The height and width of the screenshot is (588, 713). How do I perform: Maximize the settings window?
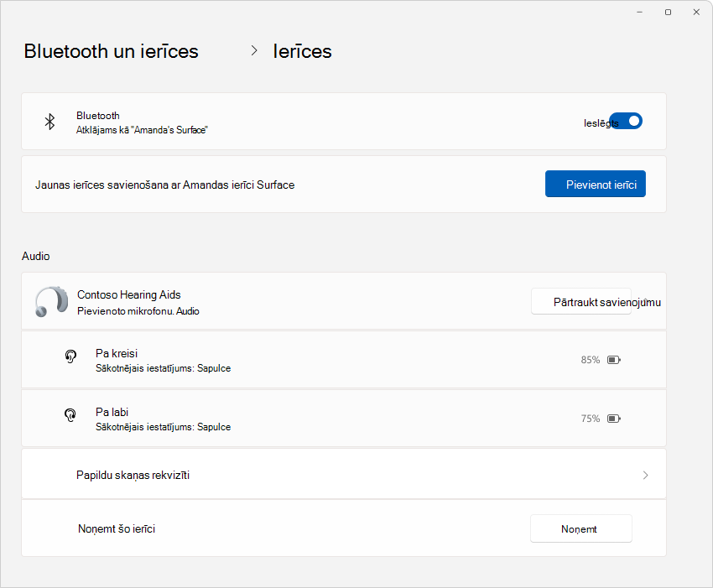668,13
